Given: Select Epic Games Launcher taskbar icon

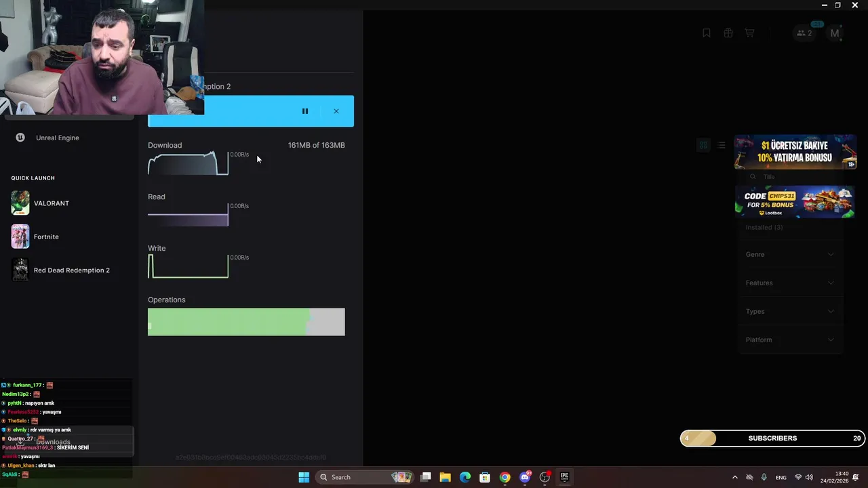Looking at the screenshot, I should [564, 477].
